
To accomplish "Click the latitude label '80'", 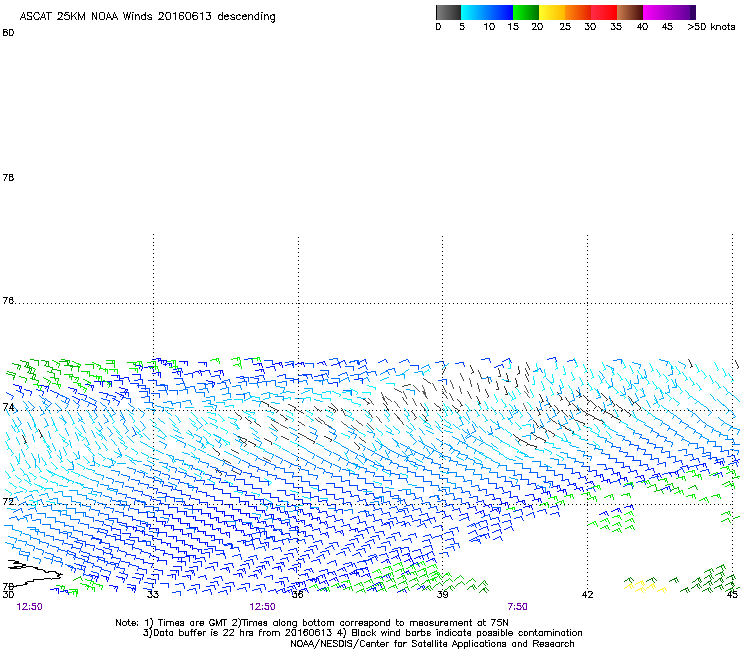I will coord(8,33).
